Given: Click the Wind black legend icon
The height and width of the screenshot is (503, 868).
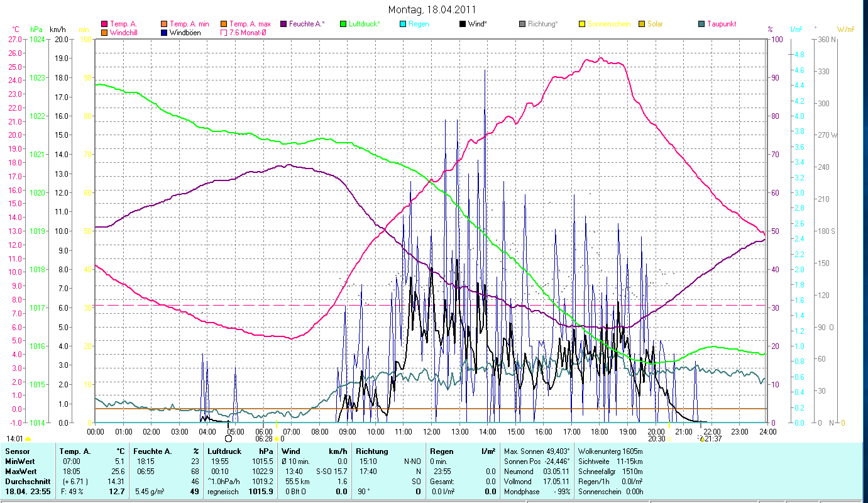Looking at the screenshot, I should coord(463,24).
